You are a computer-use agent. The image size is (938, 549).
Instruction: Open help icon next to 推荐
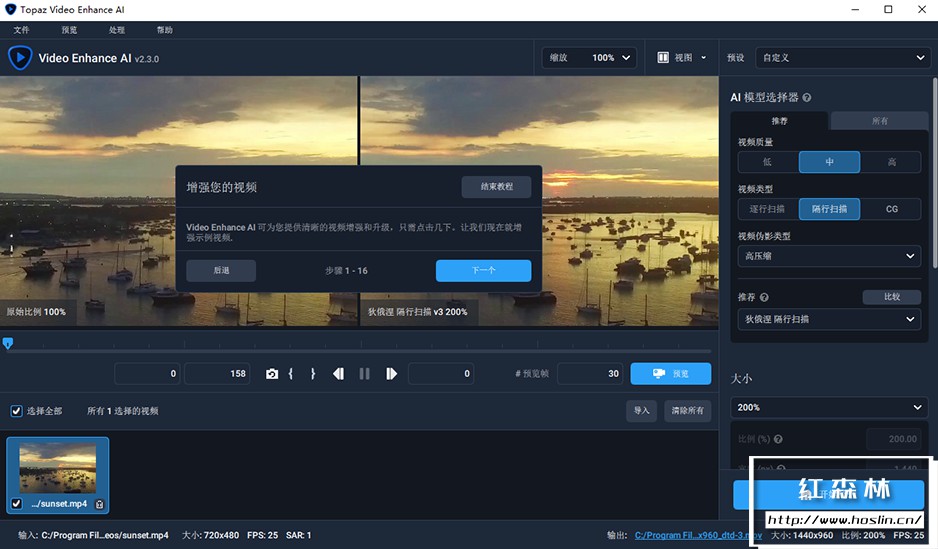click(x=764, y=297)
